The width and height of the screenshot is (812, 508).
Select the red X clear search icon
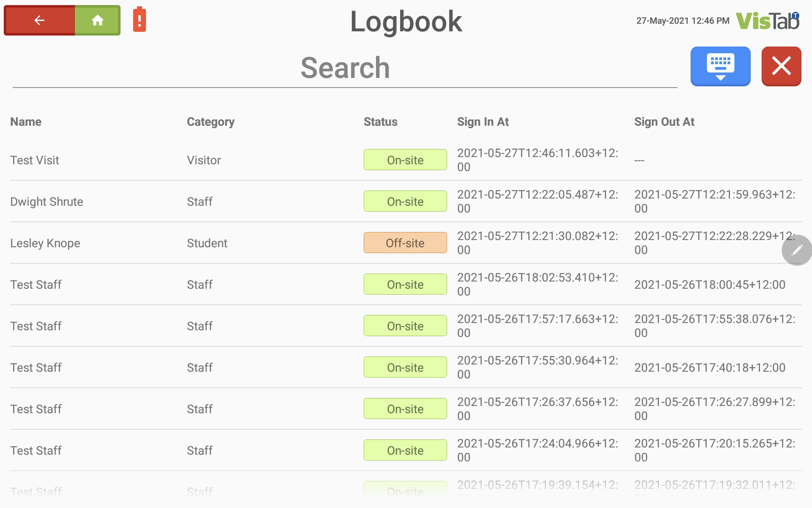pos(781,66)
